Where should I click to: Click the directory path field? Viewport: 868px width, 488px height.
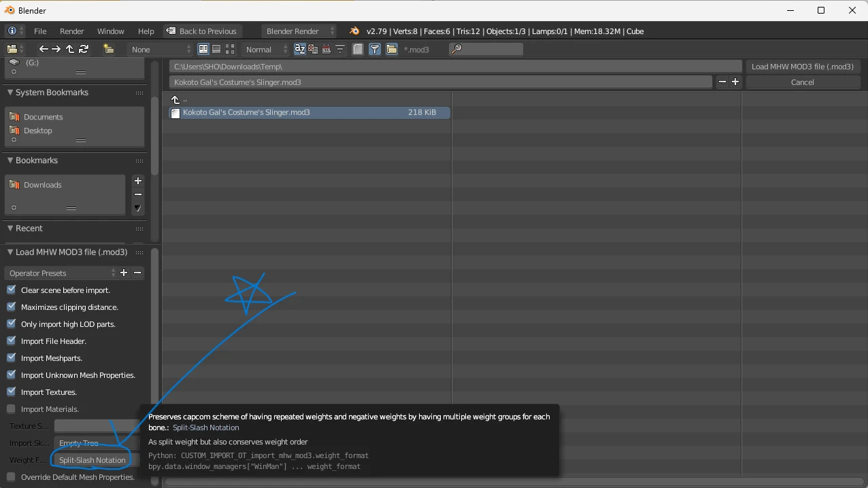456,66
